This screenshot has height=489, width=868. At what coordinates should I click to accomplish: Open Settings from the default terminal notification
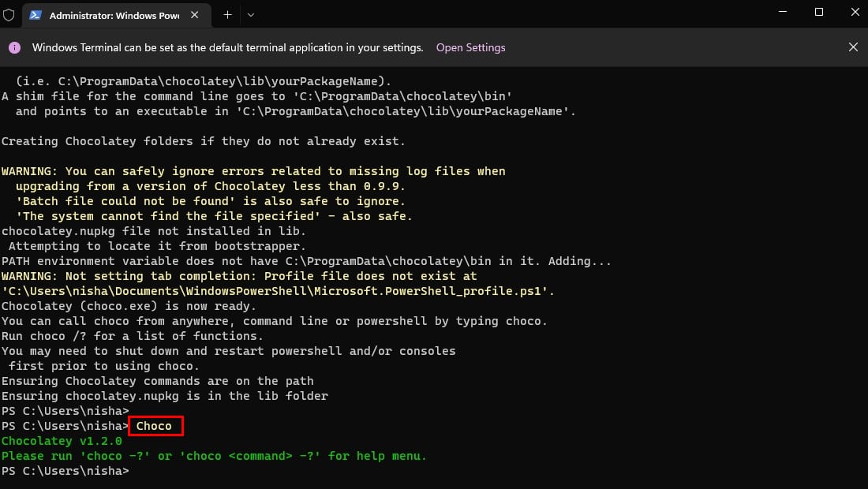coord(470,47)
